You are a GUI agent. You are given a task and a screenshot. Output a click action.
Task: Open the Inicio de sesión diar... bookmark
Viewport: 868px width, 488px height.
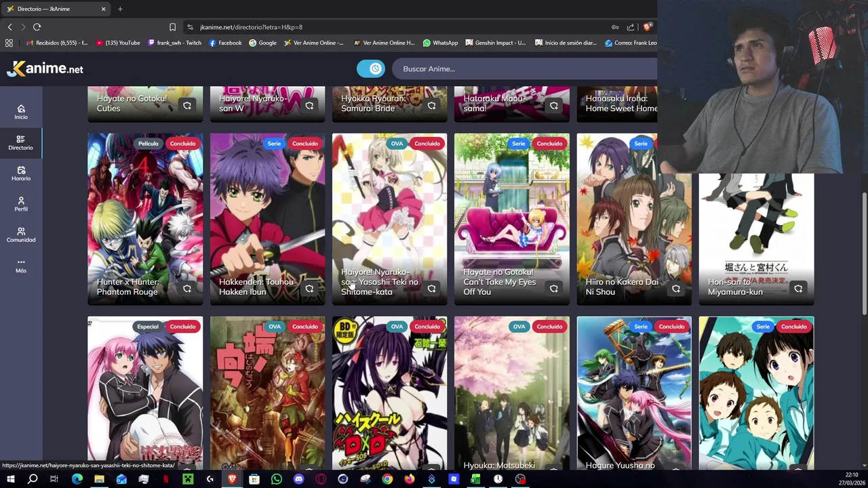[x=566, y=43]
